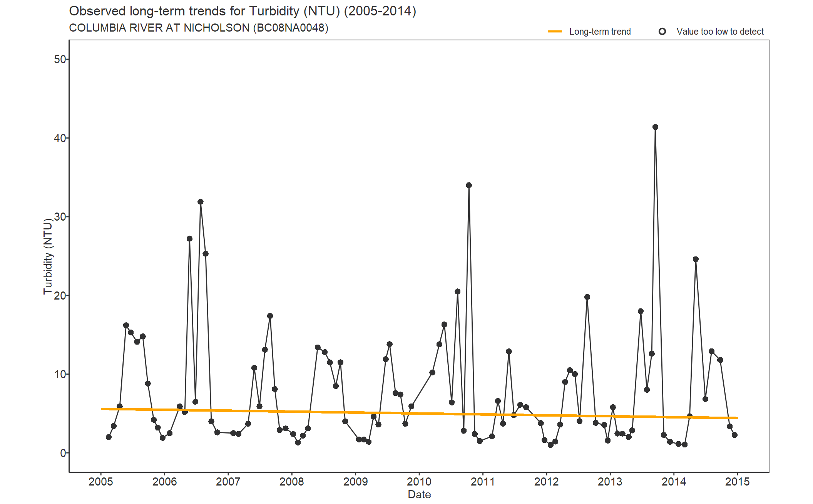Click the right end of the orange trend line
Screen dimensions: 813x504
(x=736, y=418)
